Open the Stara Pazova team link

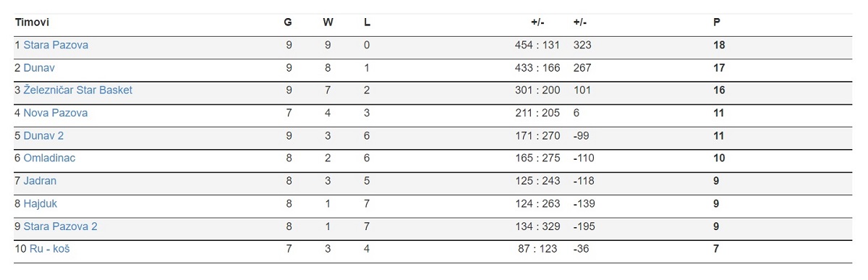coord(56,45)
